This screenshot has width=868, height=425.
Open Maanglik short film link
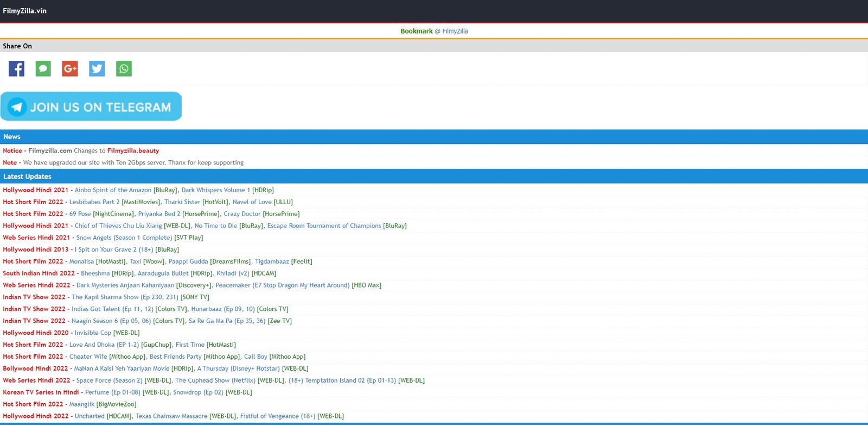pyautogui.click(x=82, y=405)
